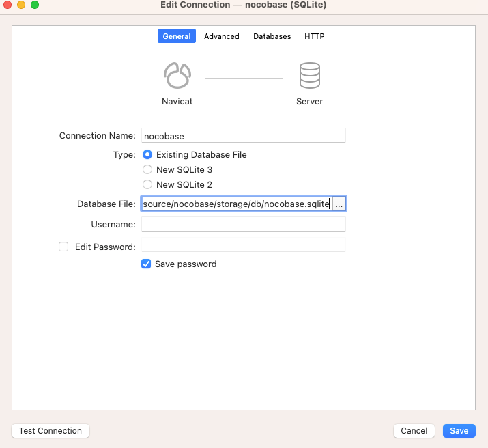Viewport: 488px width, 448px height.
Task: Switch to the Advanced tab
Action: click(x=221, y=36)
